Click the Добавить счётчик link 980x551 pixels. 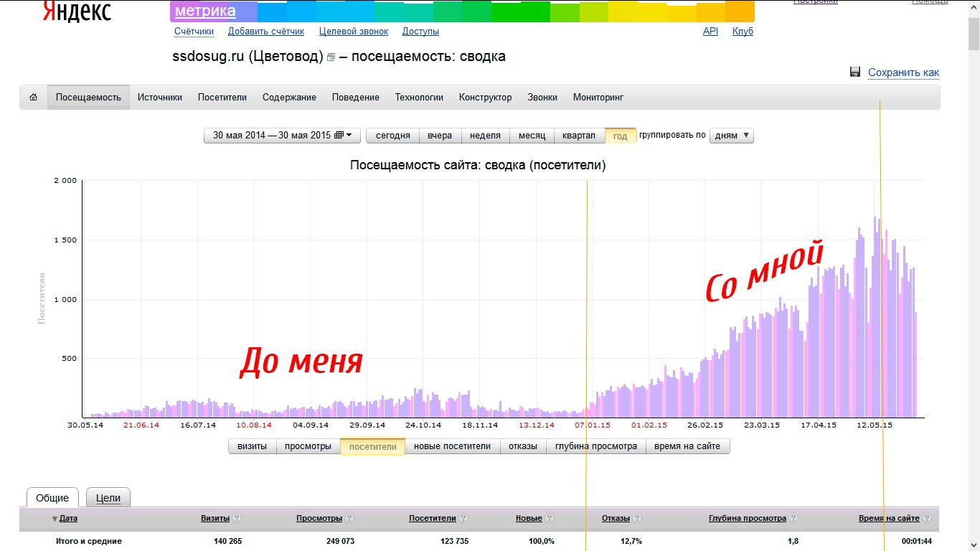point(266,32)
